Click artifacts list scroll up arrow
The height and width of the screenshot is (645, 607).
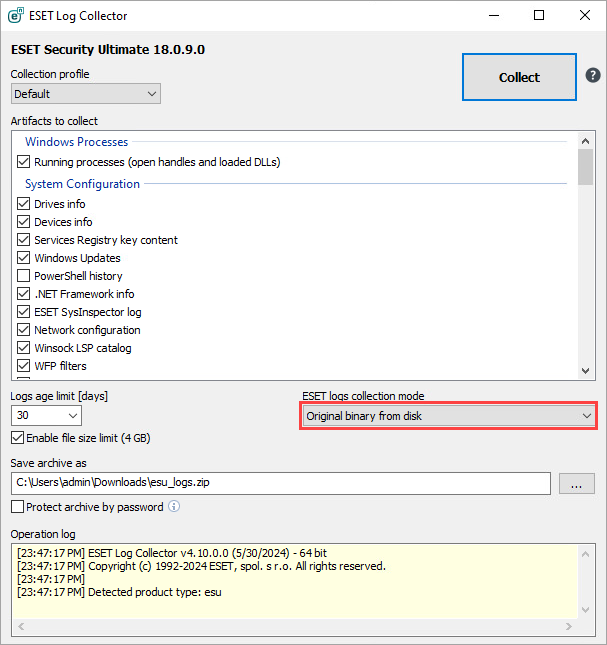pos(586,141)
